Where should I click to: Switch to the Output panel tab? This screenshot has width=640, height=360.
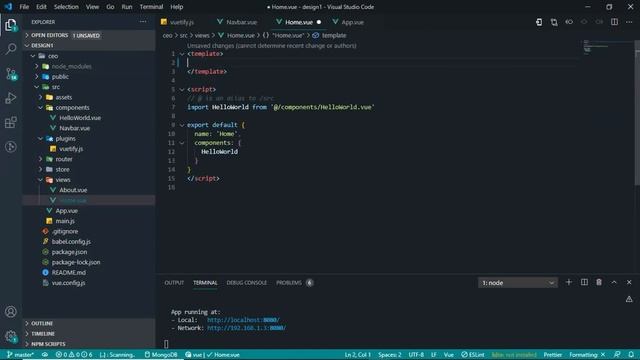tap(174, 282)
